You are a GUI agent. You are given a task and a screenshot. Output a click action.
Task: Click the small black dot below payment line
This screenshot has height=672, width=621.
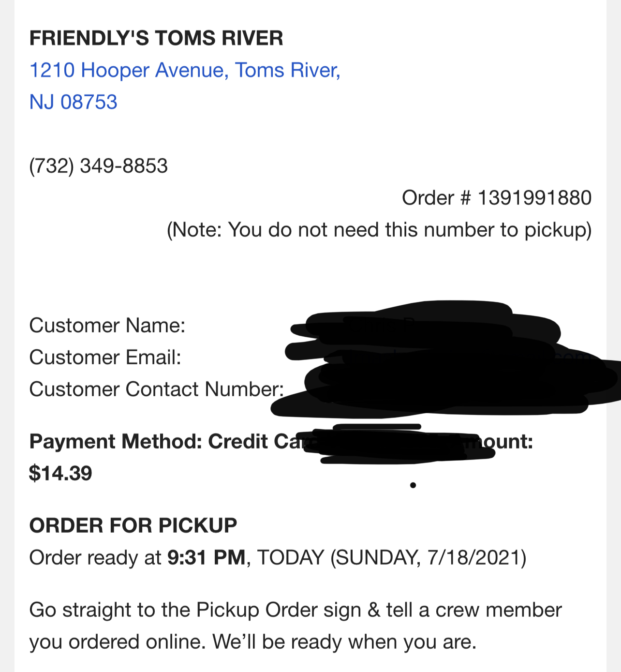coord(413,485)
